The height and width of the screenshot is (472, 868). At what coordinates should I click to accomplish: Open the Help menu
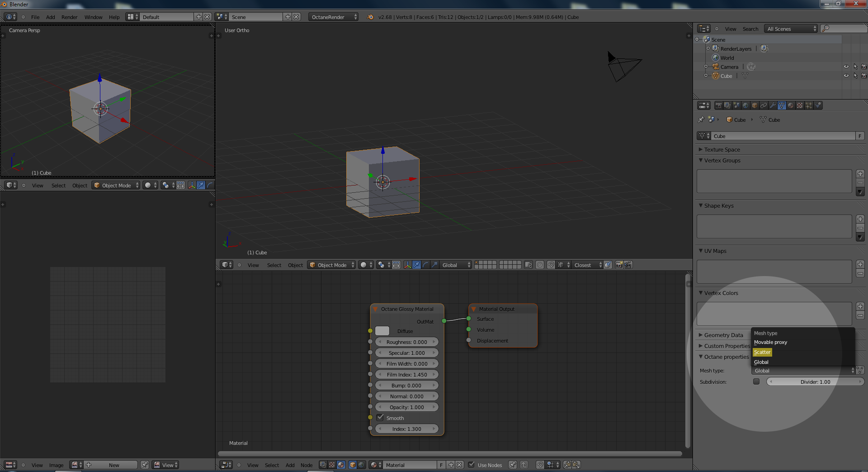[x=114, y=17]
